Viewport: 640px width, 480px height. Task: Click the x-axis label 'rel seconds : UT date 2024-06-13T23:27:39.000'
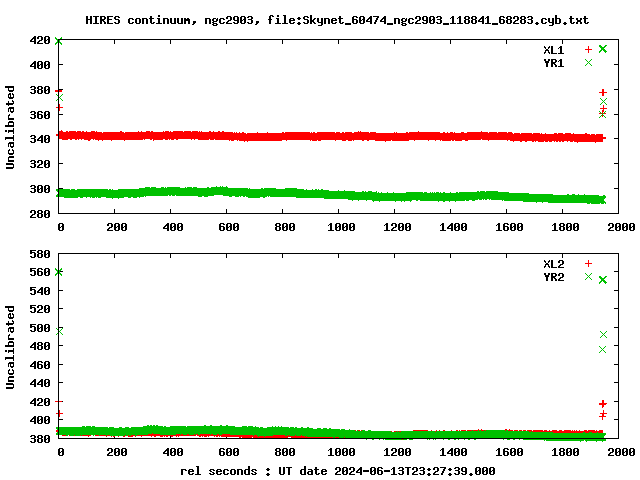[338, 471]
